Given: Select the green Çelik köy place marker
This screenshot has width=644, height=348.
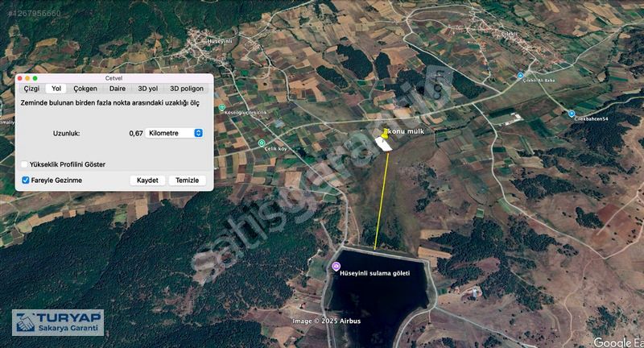Looking at the screenshot, I should (261, 143).
